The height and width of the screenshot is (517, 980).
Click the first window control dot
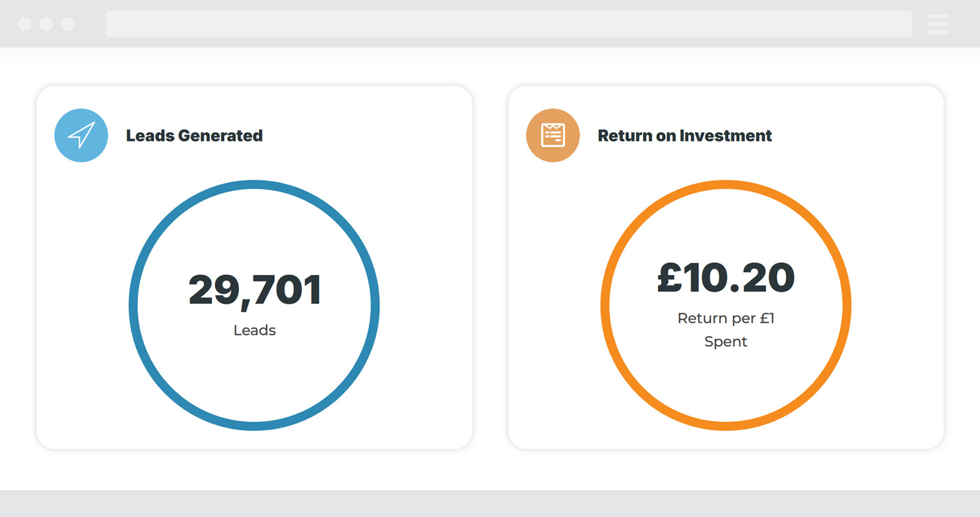tap(24, 24)
